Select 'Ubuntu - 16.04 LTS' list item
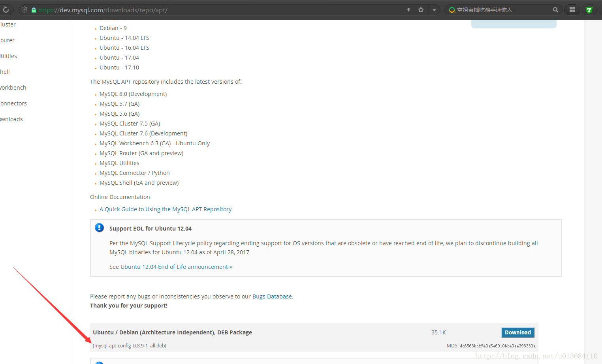 (x=124, y=48)
